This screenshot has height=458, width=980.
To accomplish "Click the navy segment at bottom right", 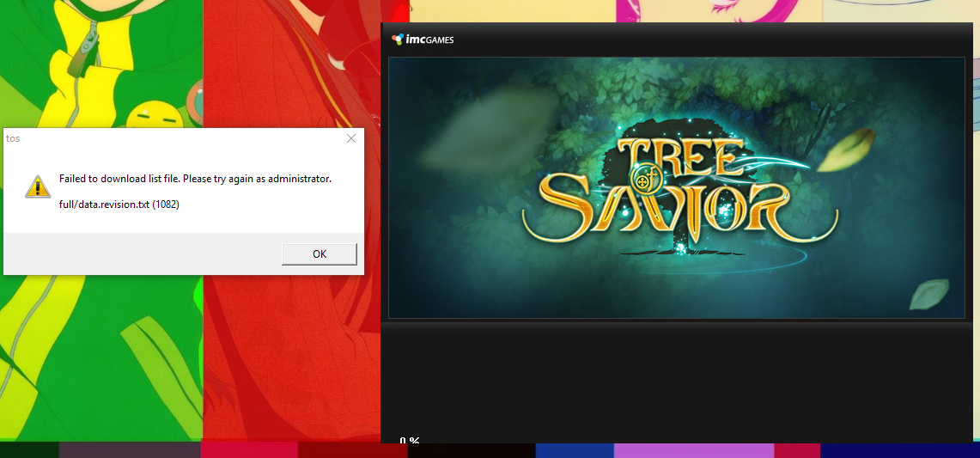I will (899, 450).
